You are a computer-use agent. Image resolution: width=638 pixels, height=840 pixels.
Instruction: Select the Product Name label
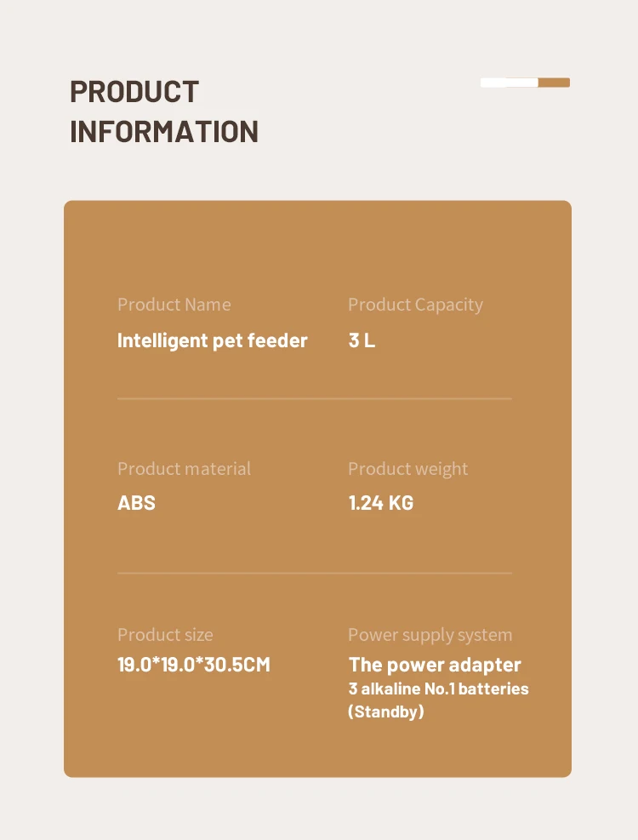[174, 305]
